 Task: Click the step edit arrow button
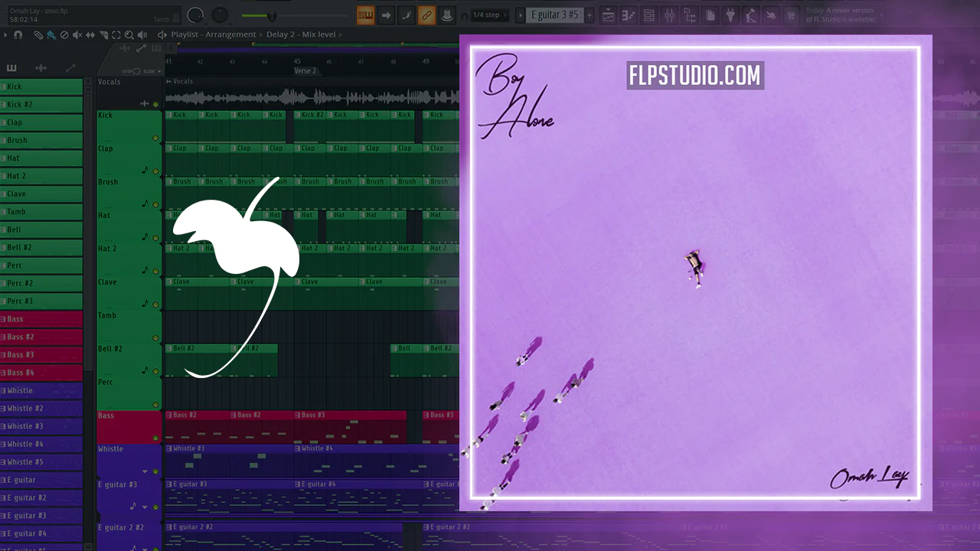pyautogui.click(x=387, y=15)
